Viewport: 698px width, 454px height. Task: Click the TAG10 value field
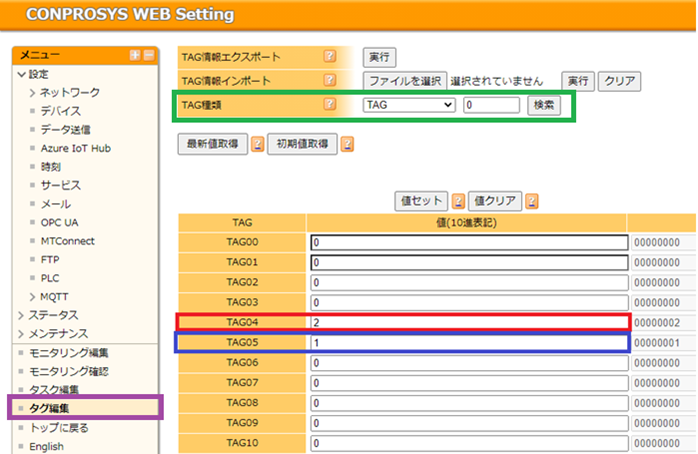point(469,443)
